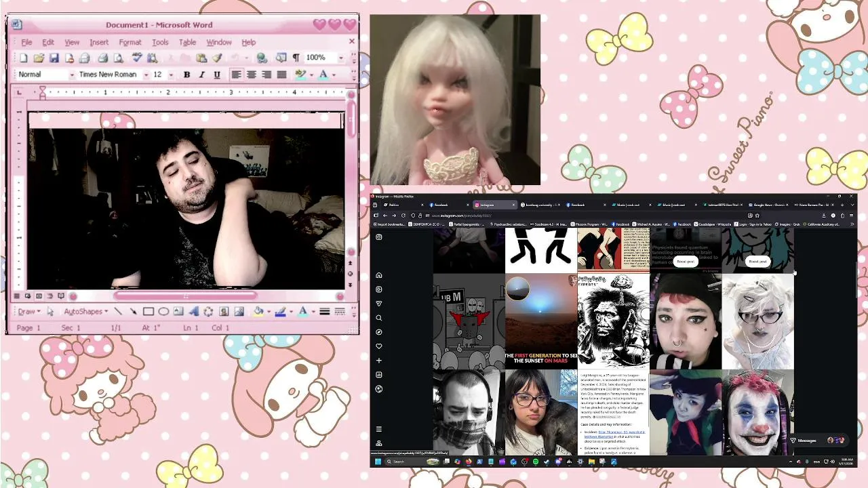Open the File menu in Word
Screen dimensions: 868x488
[x=26, y=42]
